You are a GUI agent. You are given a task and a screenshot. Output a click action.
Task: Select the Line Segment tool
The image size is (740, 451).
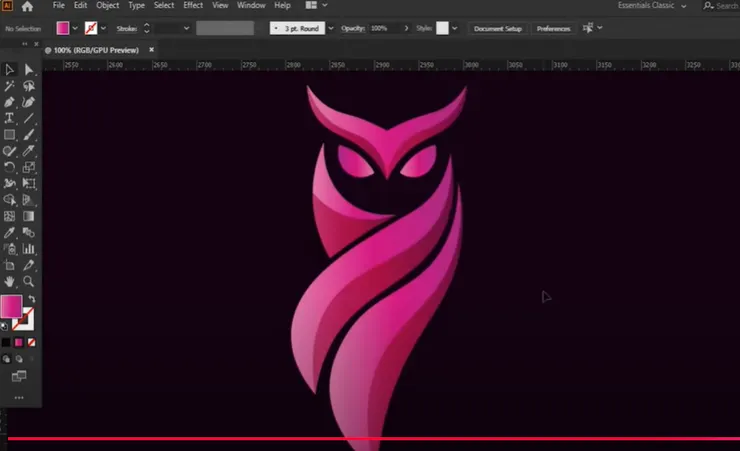click(29, 118)
